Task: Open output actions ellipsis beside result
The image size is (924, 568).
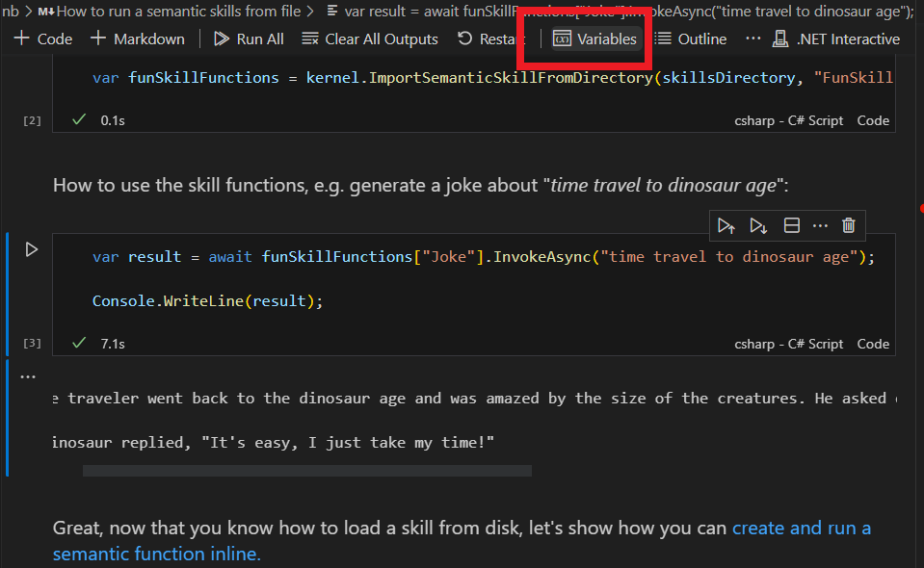Action: tap(28, 376)
